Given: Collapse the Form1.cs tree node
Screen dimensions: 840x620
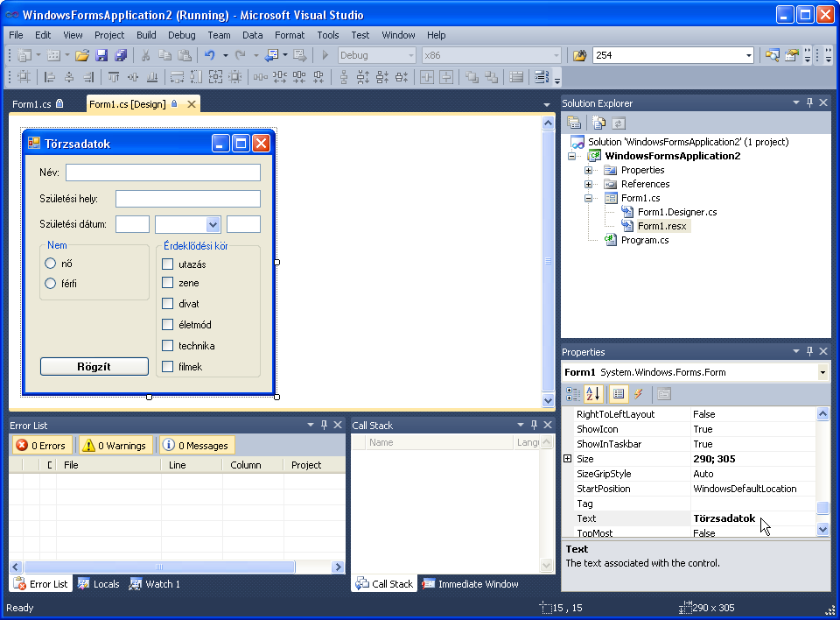Looking at the screenshot, I should coord(588,198).
